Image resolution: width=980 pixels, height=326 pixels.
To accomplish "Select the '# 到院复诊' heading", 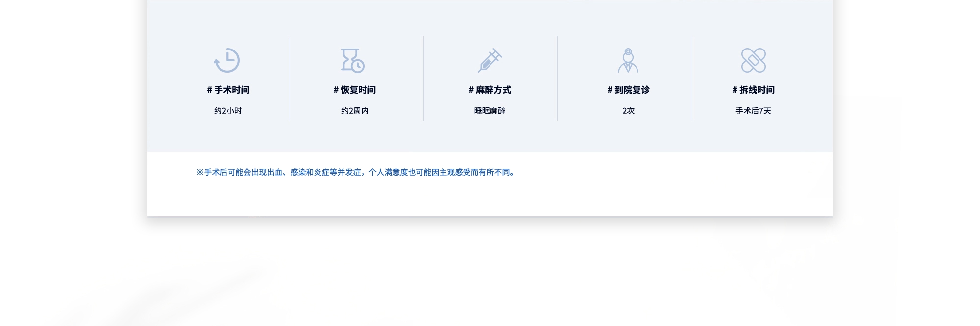I will tap(629, 90).
